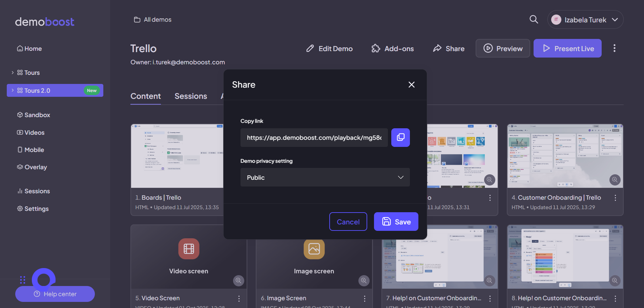Click the IT user avatar
The height and width of the screenshot is (308, 644).
(x=556, y=20)
